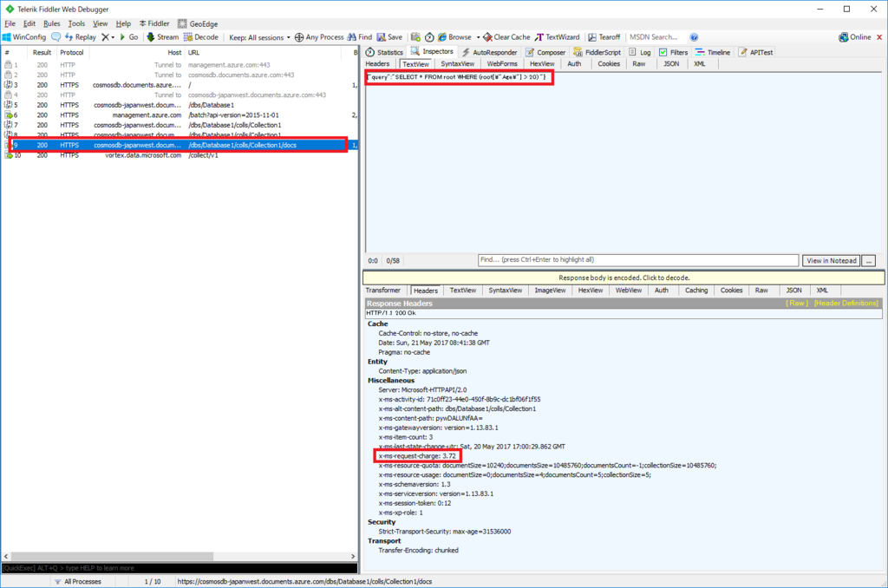Select the response WebView tab
The image size is (888, 588).
[x=628, y=290]
